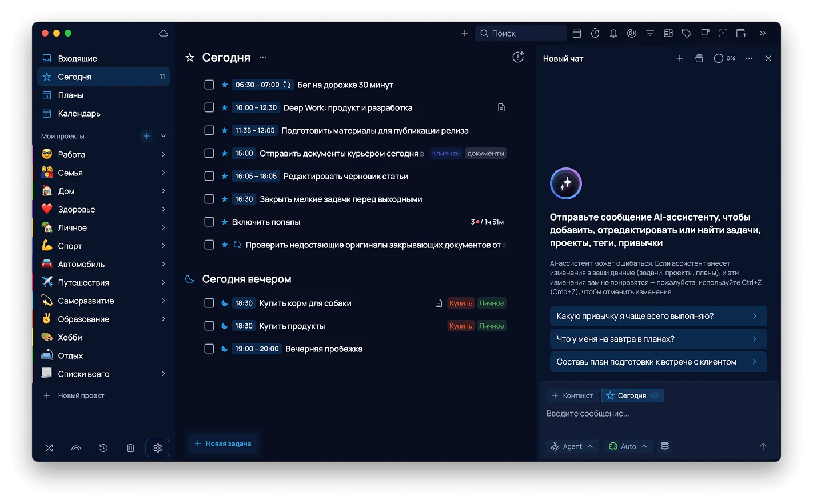813x504 pixels.
Task: Click the database stack icon in the chat input
Action: 665,446
